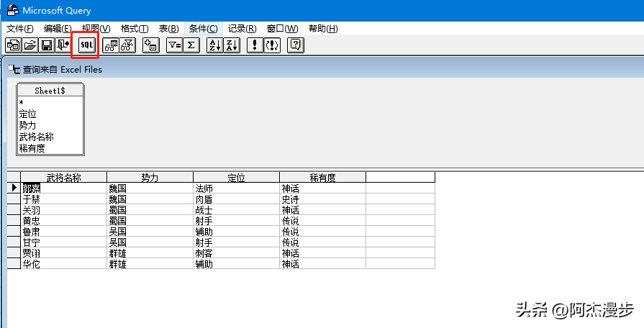The image size is (644, 328).
Task: Select the 郭嘉 cell
Action: (63, 188)
